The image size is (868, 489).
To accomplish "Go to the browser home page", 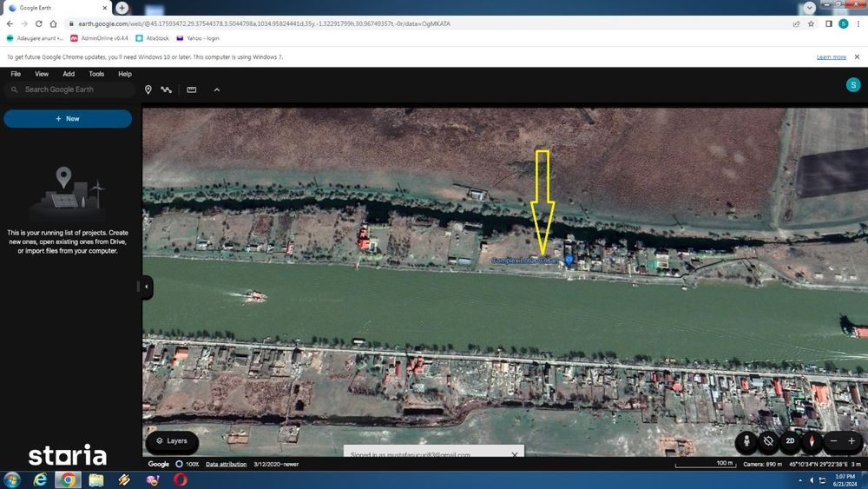I will pyautogui.click(x=53, y=23).
